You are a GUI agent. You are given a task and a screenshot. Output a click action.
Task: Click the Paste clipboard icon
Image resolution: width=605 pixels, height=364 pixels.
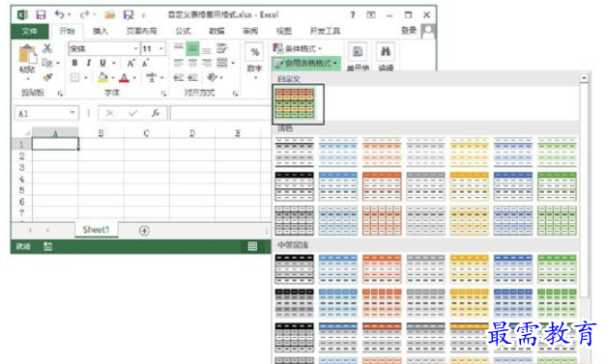click(27, 54)
